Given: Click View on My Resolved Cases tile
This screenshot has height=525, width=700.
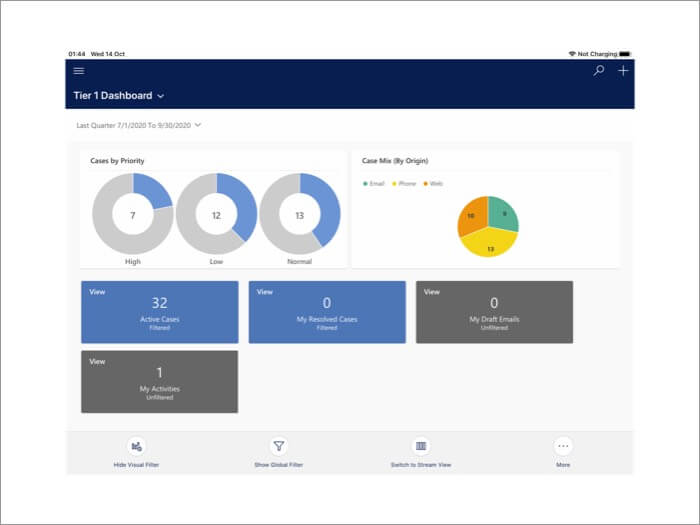Looking at the screenshot, I should [x=264, y=292].
